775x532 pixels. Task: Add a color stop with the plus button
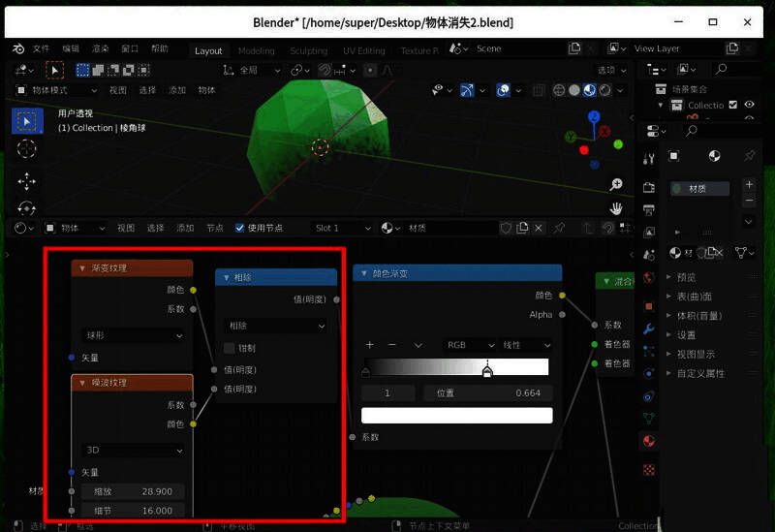(x=369, y=345)
